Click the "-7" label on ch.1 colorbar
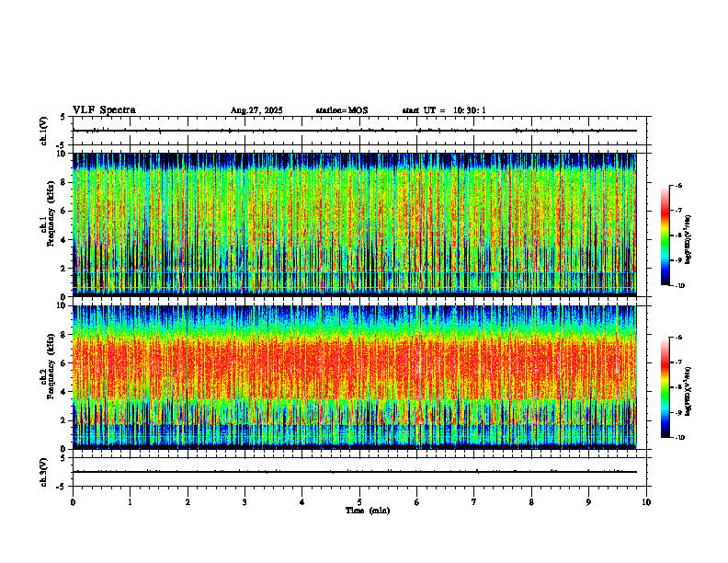This screenshot has height=563, width=728. point(678,211)
